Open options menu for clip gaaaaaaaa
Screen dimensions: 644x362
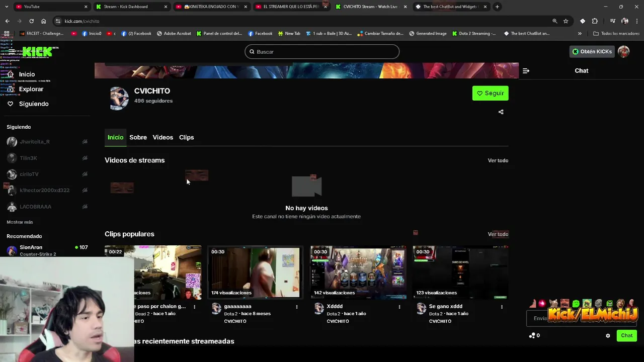[297, 307]
